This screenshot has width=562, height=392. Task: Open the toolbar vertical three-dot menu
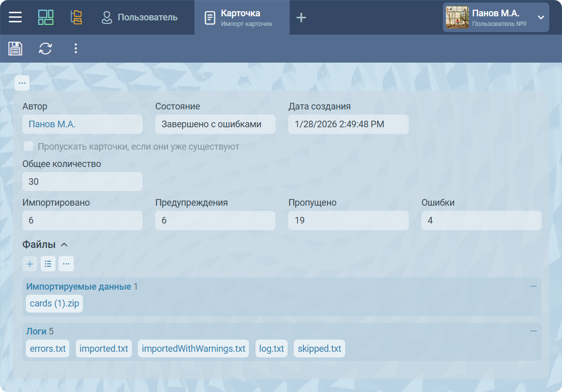[76, 48]
